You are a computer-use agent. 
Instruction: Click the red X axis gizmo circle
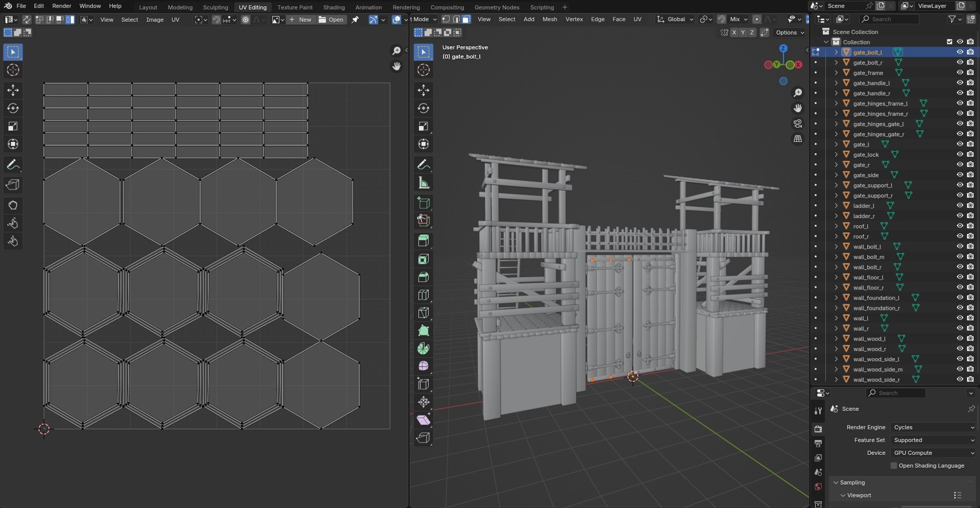click(x=798, y=65)
